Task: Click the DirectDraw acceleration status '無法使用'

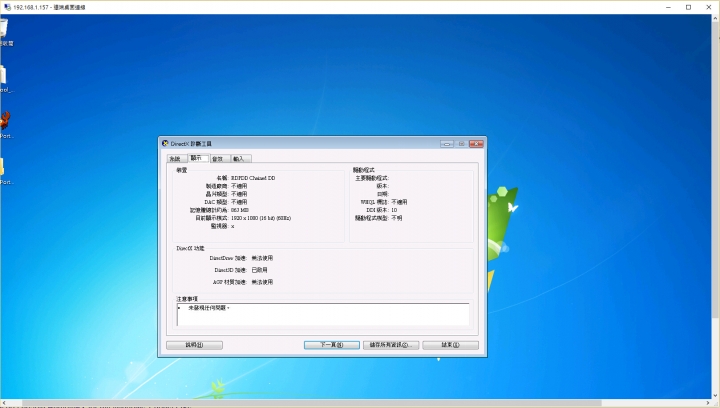Action: tap(262, 258)
